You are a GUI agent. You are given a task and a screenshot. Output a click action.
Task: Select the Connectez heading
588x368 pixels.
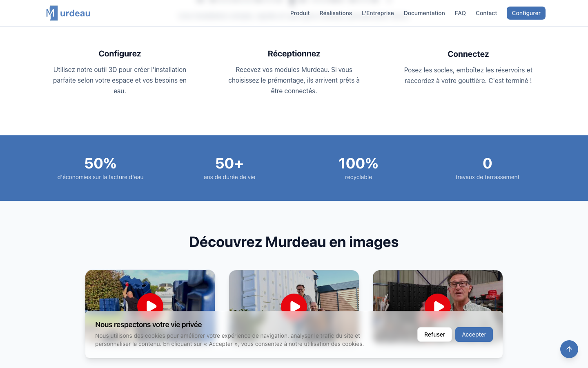[x=468, y=54]
